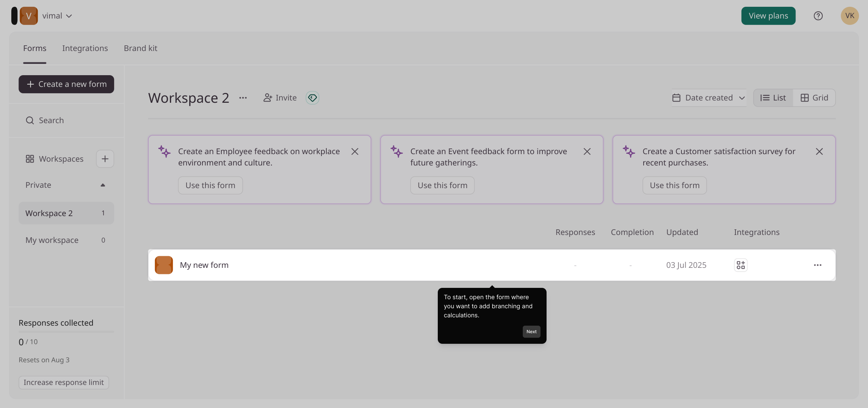This screenshot has height=408, width=868.
Task: Dismiss Event feedback suggestion card
Action: click(x=587, y=151)
